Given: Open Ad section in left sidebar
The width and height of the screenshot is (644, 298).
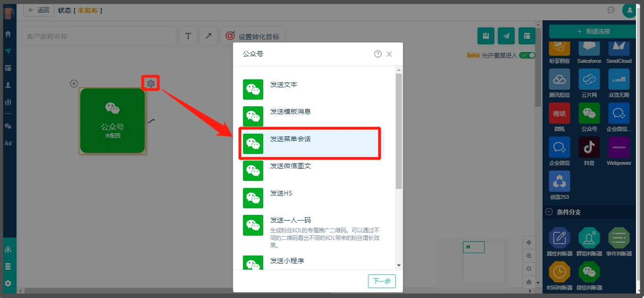Looking at the screenshot, I should 8,143.
